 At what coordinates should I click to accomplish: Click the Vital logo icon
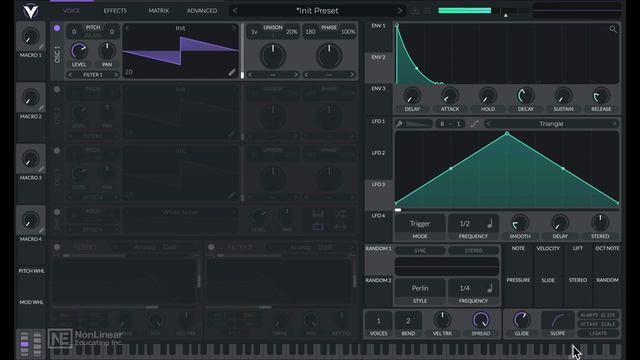click(31, 11)
